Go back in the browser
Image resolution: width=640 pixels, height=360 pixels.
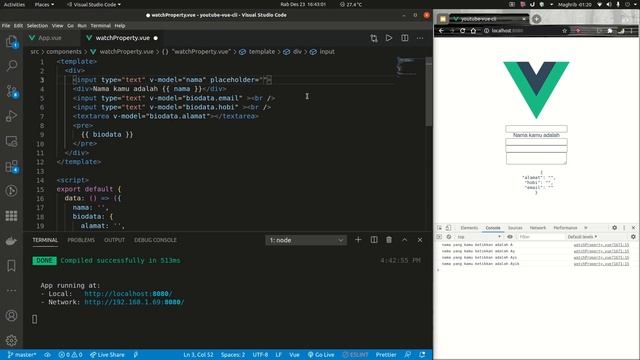(441, 31)
